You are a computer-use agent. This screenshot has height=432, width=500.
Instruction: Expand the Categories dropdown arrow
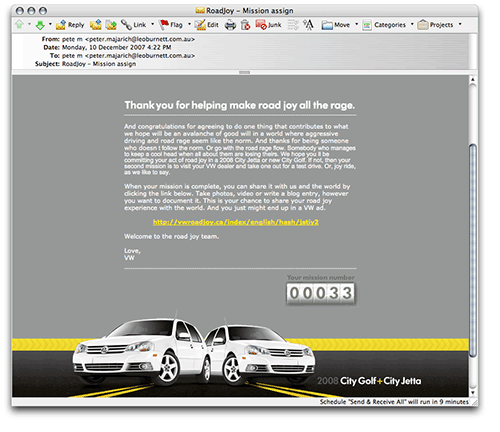[x=412, y=24]
